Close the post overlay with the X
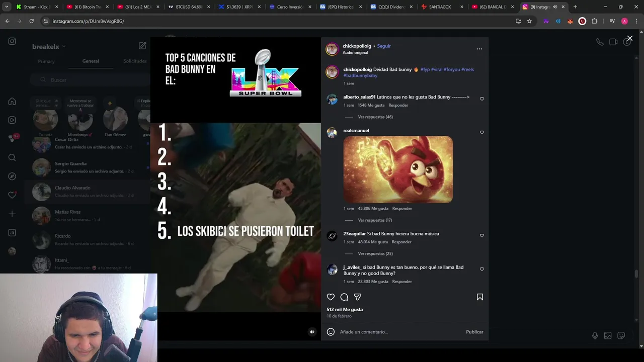Image resolution: width=644 pixels, height=362 pixels. (x=629, y=38)
